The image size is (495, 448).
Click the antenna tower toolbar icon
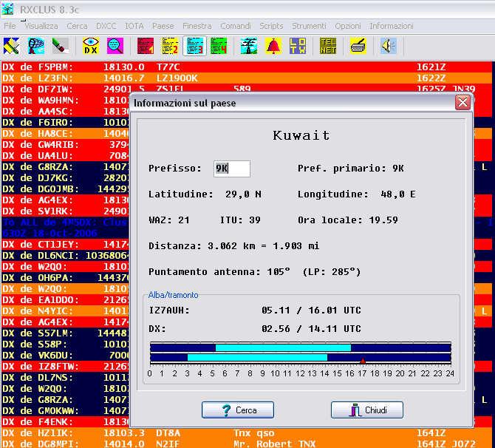pos(249,46)
